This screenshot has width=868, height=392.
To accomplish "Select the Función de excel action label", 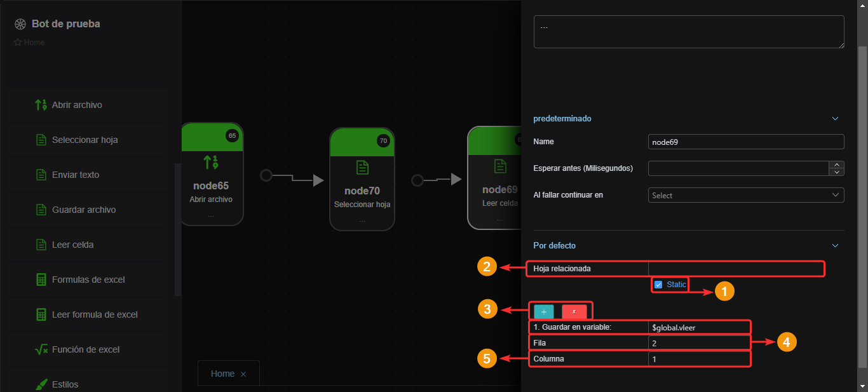I will click(86, 349).
